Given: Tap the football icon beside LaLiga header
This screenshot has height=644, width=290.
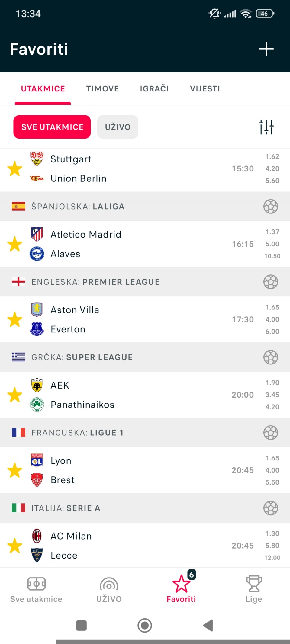Looking at the screenshot, I should coord(270,207).
